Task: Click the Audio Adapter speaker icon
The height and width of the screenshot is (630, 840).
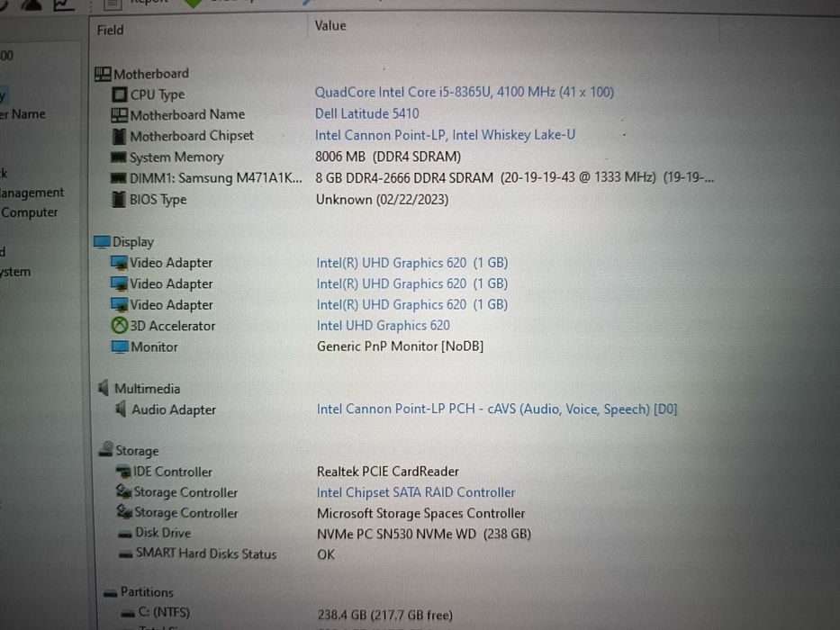Action: (x=122, y=409)
